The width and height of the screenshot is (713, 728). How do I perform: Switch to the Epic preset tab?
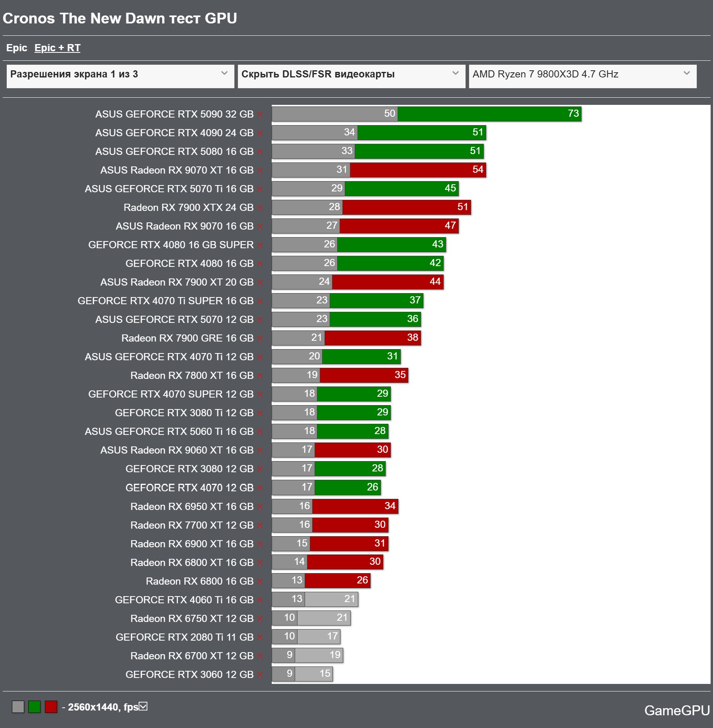click(x=17, y=48)
